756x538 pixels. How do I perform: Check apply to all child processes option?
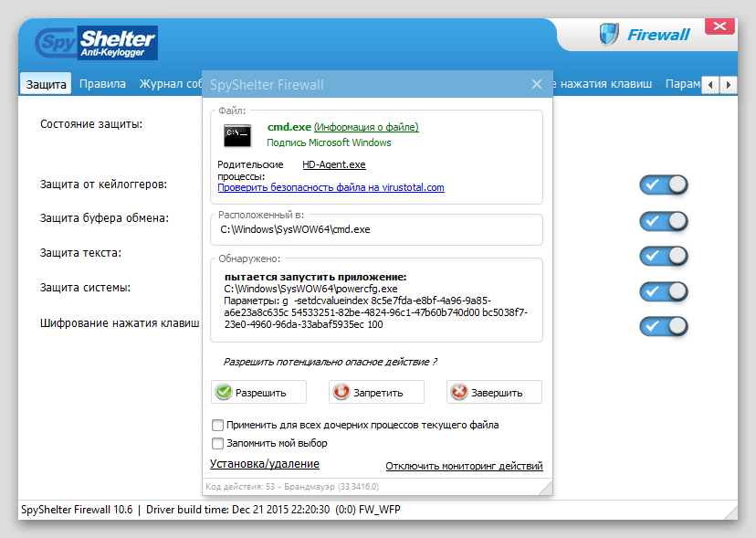218,425
